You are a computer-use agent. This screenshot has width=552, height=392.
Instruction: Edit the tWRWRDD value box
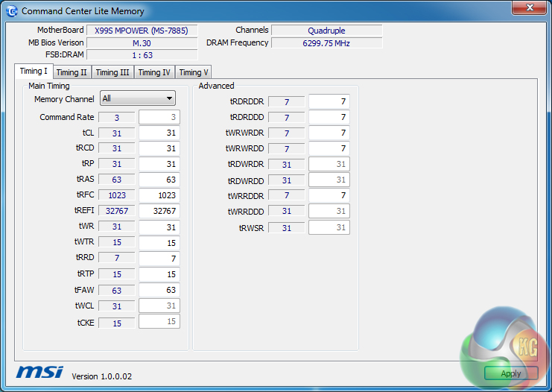(x=329, y=148)
